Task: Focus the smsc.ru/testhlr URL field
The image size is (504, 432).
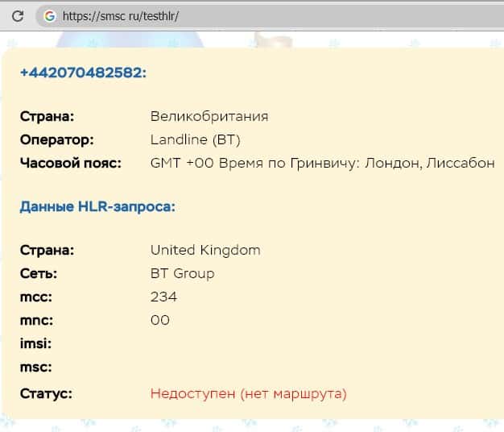Action: point(270,16)
